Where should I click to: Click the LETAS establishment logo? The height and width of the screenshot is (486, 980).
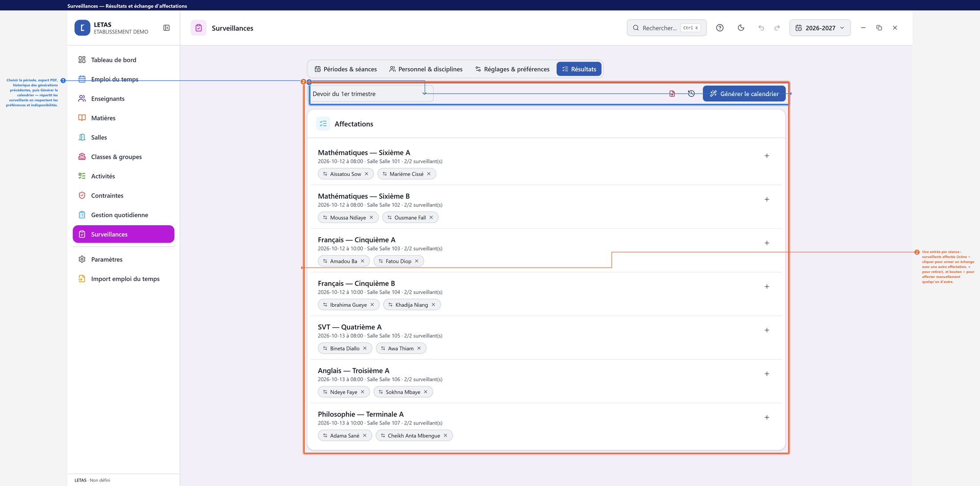[82, 28]
